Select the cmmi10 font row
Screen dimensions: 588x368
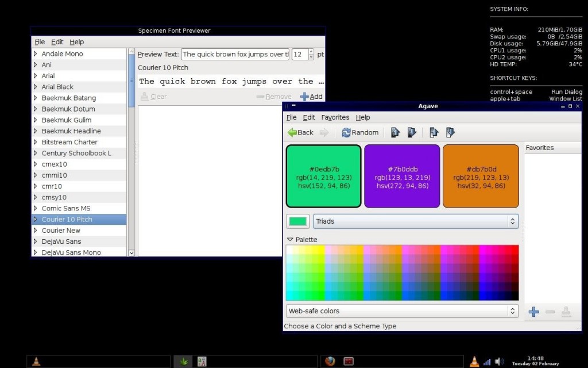coord(79,175)
